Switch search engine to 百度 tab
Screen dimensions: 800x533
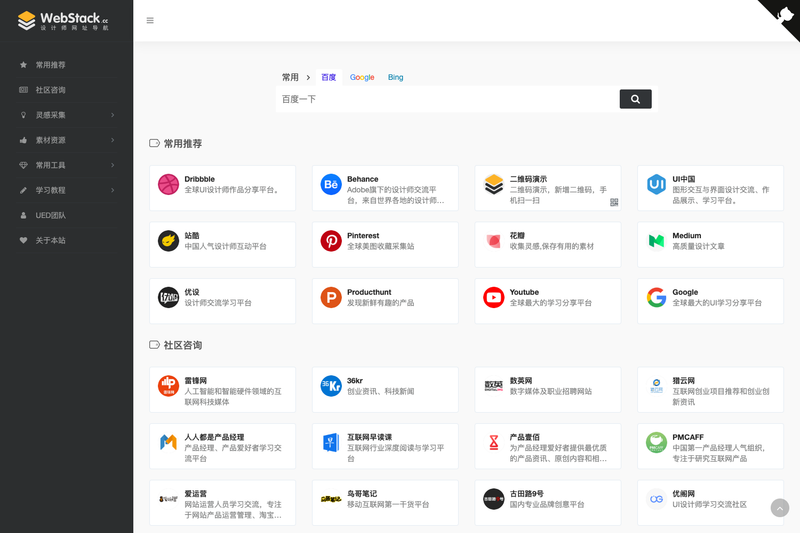tap(329, 77)
